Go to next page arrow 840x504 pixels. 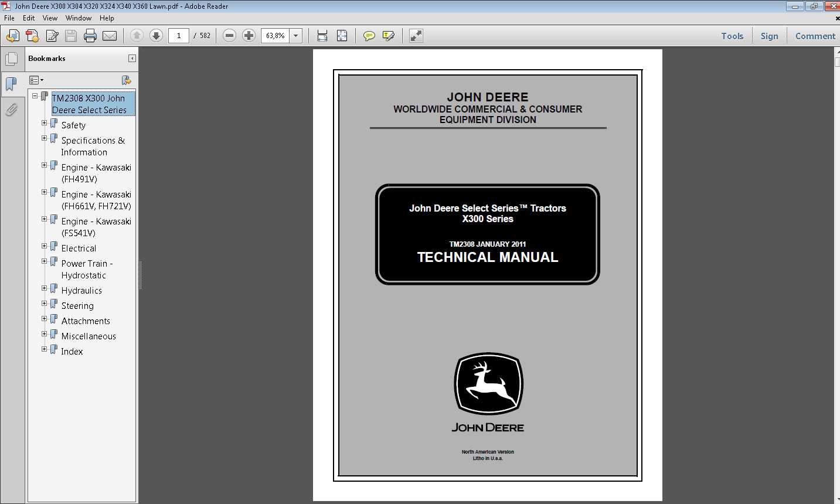(x=156, y=36)
